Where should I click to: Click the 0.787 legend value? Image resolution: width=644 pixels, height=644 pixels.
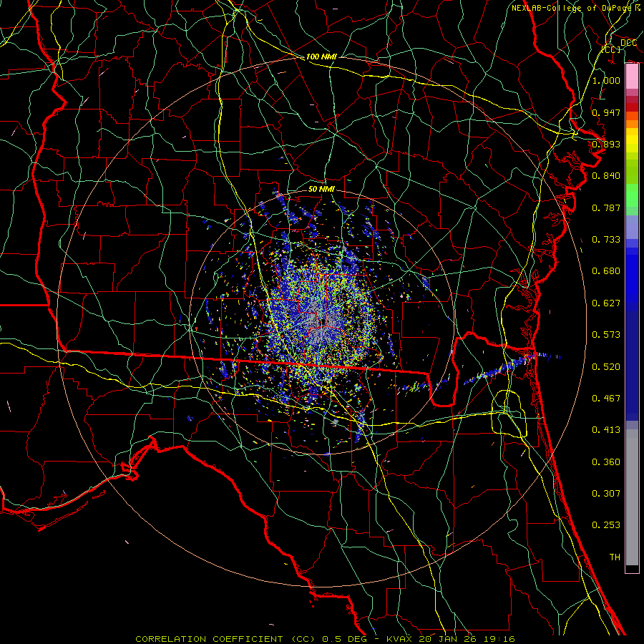pyautogui.click(x=606, y=208)
